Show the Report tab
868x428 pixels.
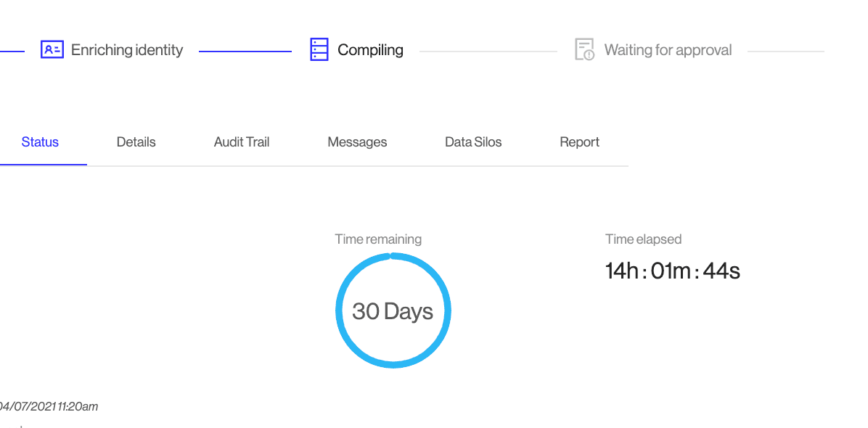579,142
